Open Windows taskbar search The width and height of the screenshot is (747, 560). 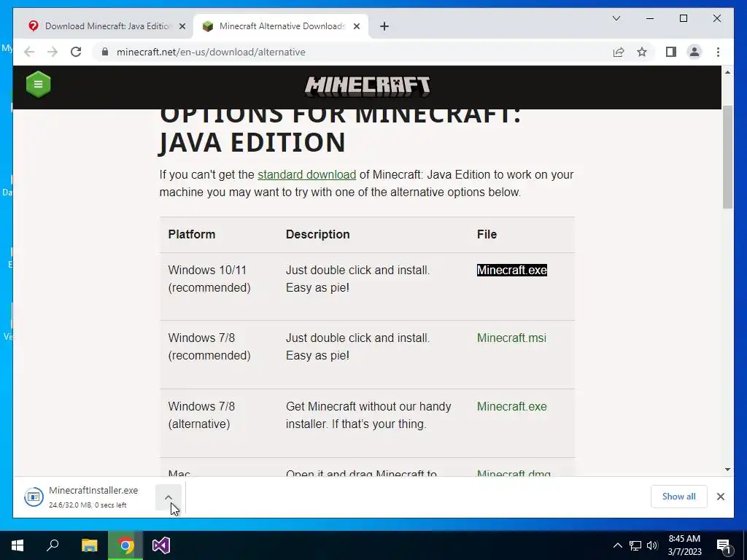(53, 545)
